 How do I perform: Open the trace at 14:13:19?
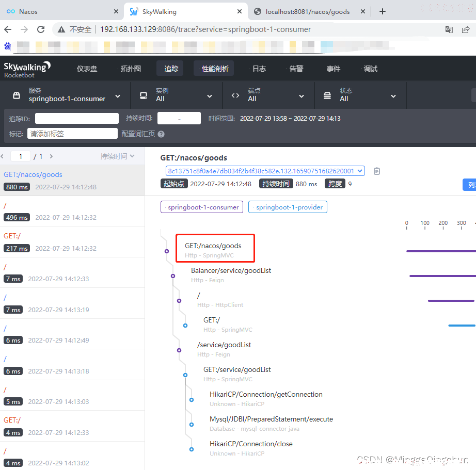[x=72, y=303]
